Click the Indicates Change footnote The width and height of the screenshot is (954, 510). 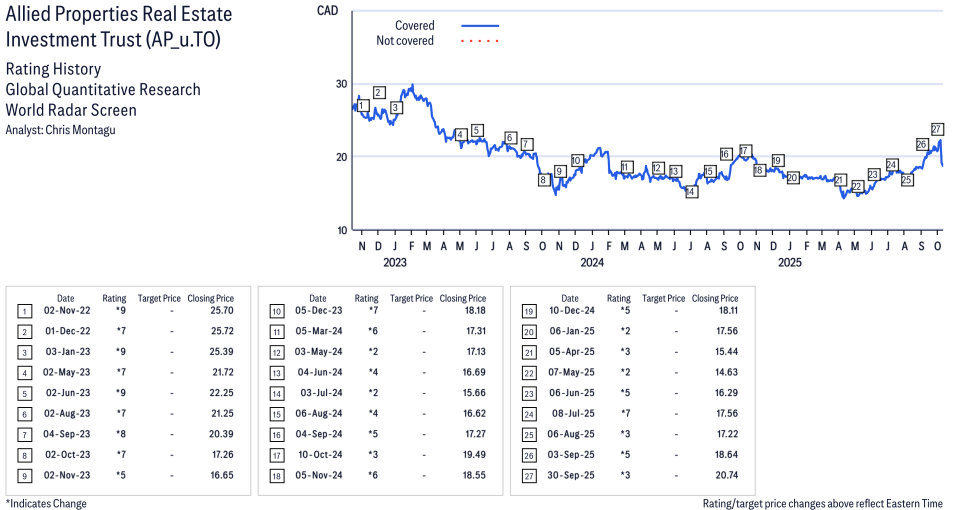point(46,503)
